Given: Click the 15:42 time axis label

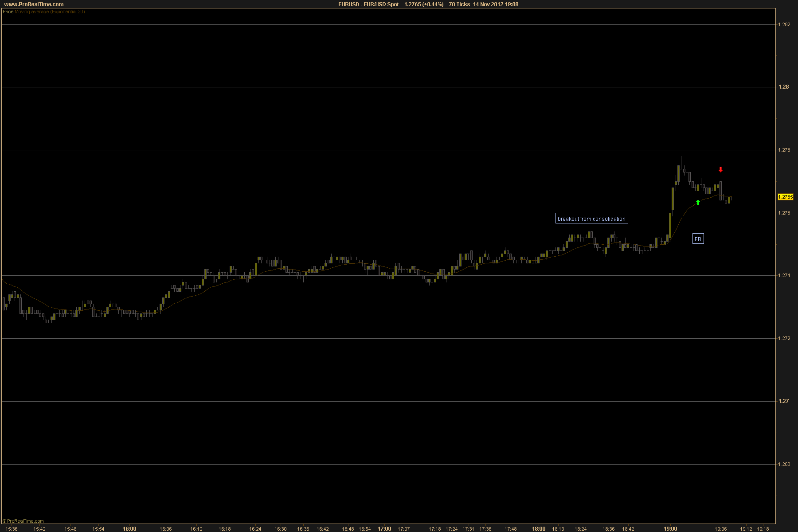Looking at the screenshot, I should click(x=39, y=529).
